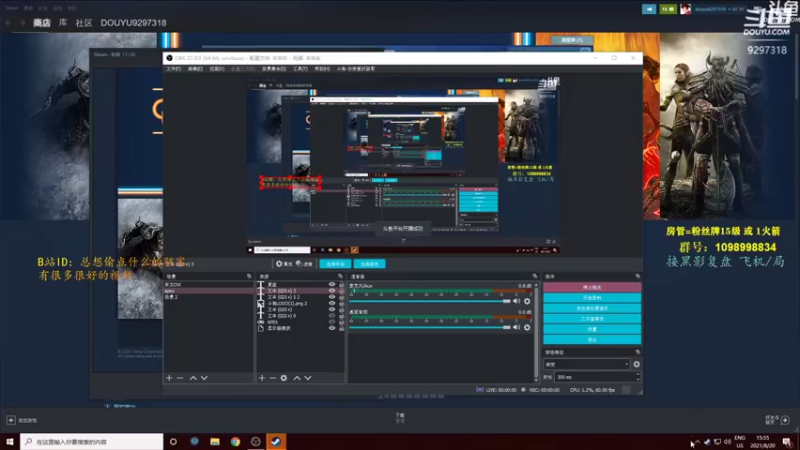
Task: Open 场景集合 menu in OBS
Action: coord(274,69)
